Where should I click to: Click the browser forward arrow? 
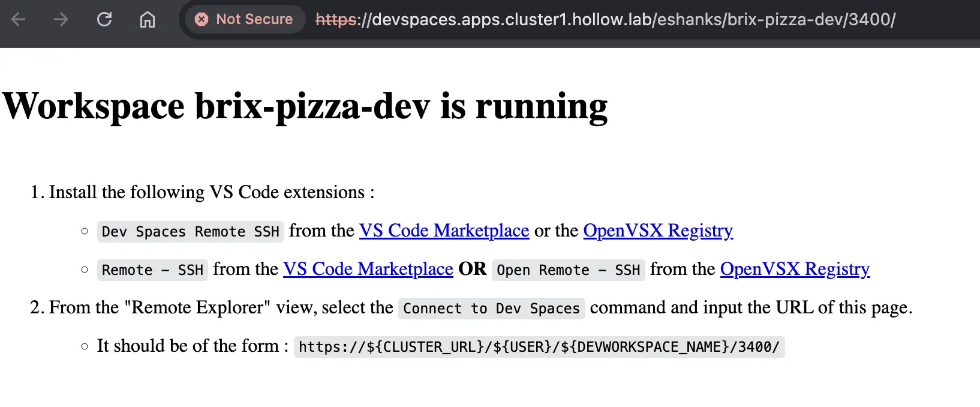(x=61, y=19)
